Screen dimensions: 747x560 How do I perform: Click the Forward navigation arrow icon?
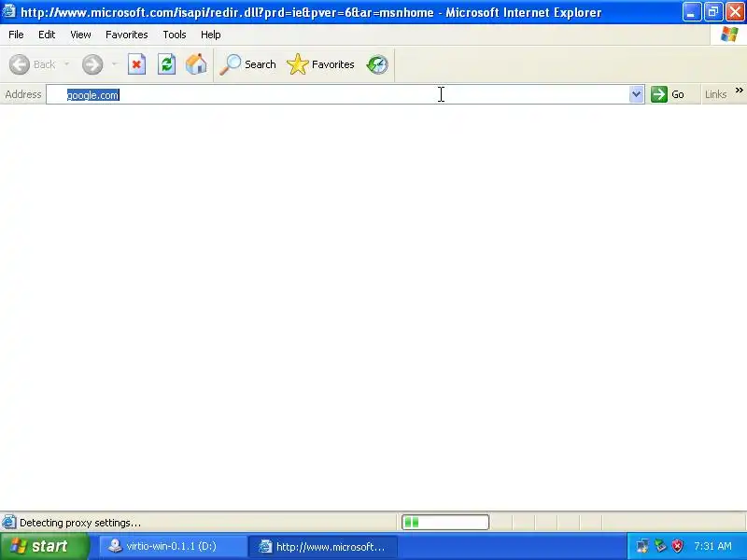pyautogui.click(x=92, y=64)
